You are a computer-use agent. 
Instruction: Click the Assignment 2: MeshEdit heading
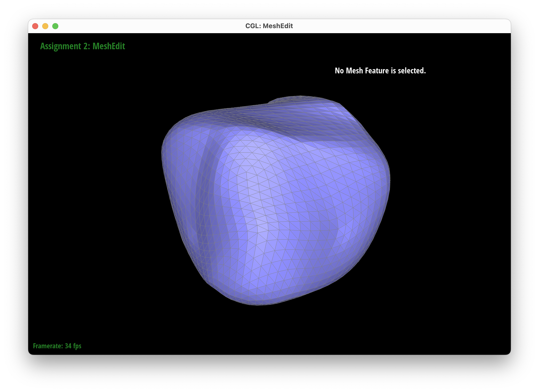pos(83,46)
